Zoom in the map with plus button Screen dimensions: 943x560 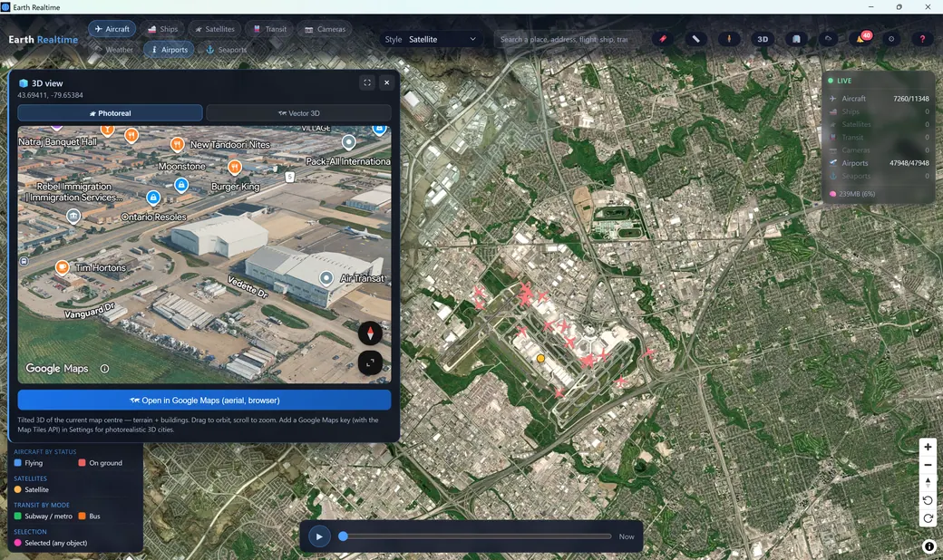pyautogui.click(x=928, y=447)
